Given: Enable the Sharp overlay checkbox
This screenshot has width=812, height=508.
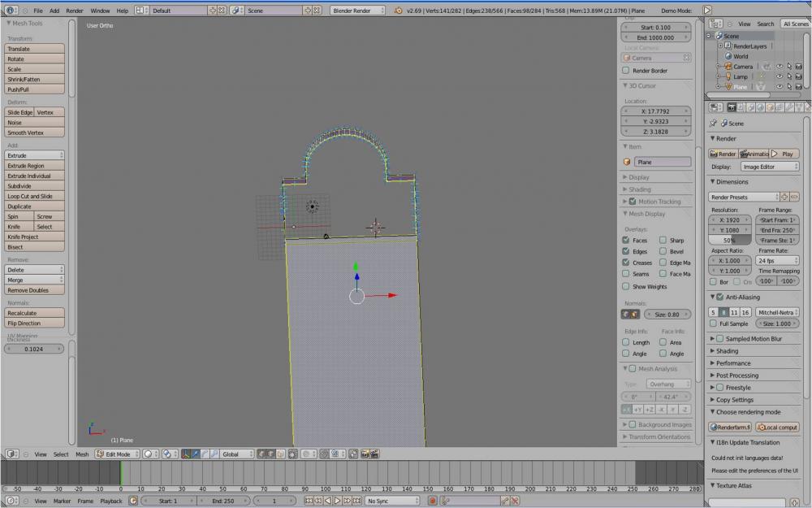Looking at the screenshot, I should (663, 240).
